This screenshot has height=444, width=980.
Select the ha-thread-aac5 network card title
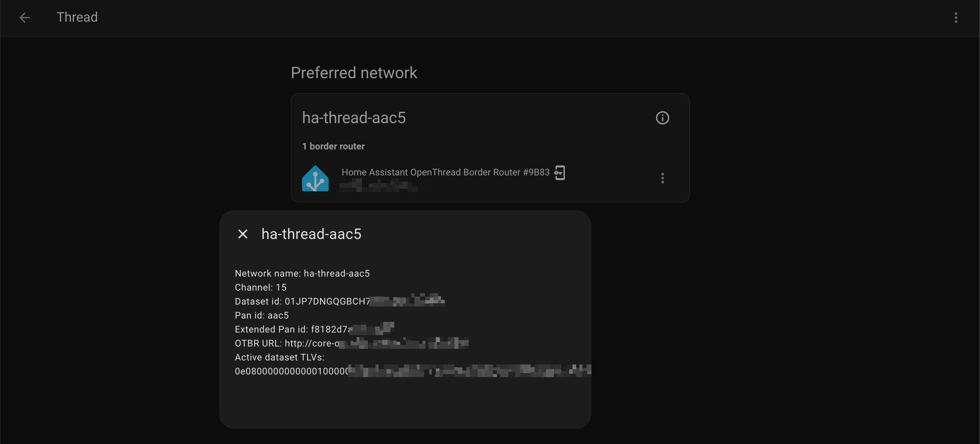(x=354, y=118)
